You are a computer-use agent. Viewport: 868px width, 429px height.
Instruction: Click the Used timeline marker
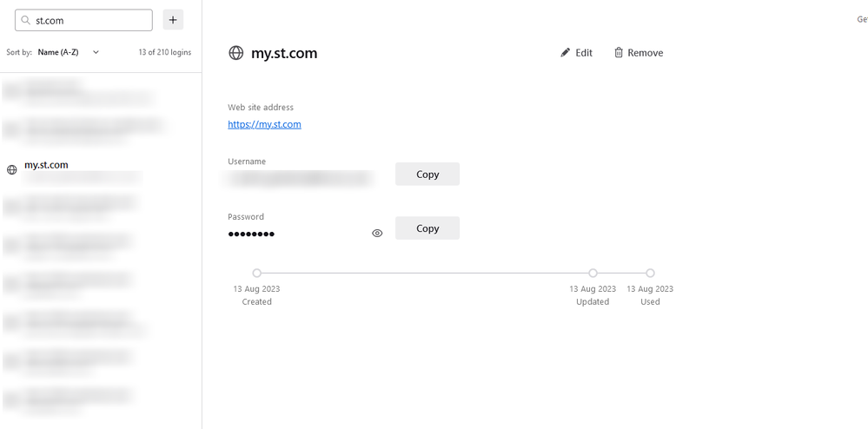click(x=650, y=273)
